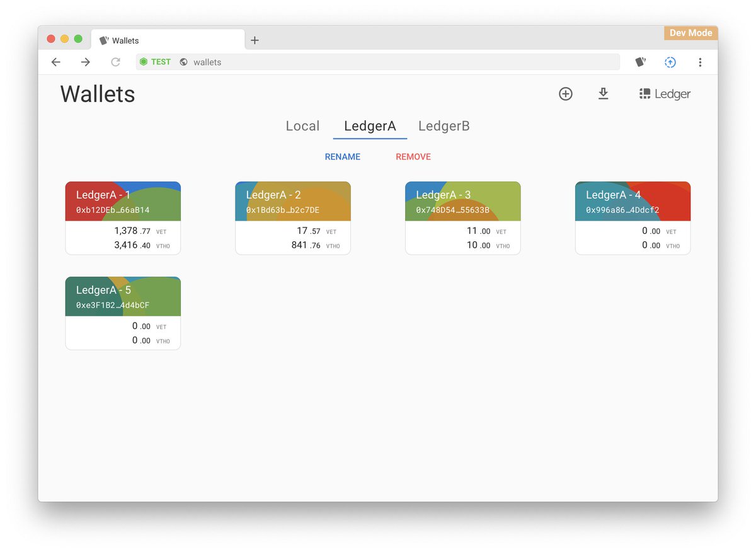Click the RENAME button

tap(343, 157)
